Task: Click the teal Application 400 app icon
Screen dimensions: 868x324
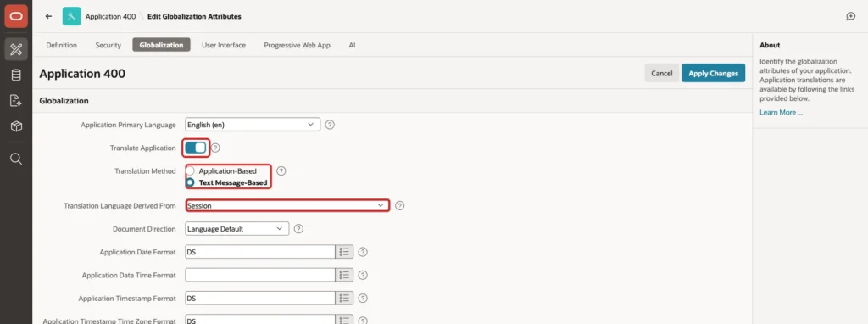Action: click(x=71, y=17)
